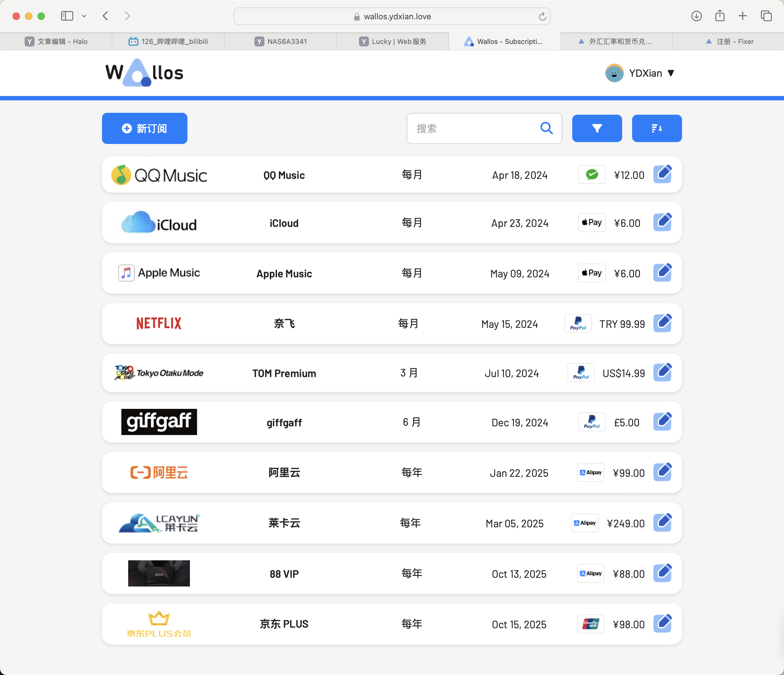Click the ¥249.00 price
784x675 pixels.
626,523
